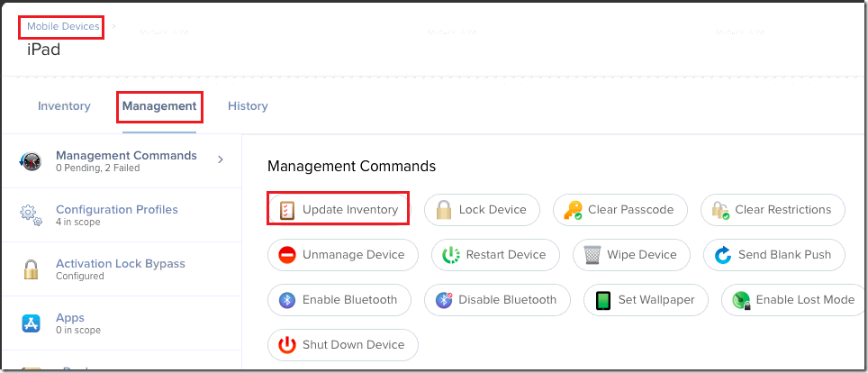Go back via Mobile Devices breadcrumb link
The height and width of the screenshot is (373, 868).
coord(63,26)
